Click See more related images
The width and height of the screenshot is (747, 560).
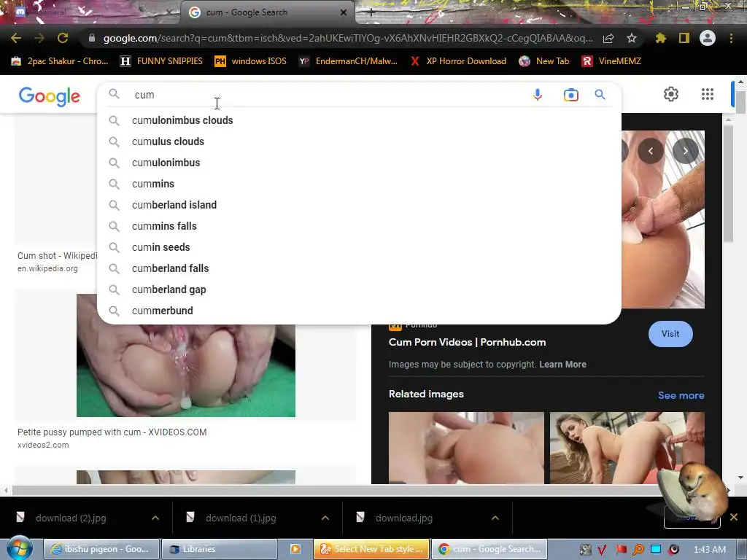coord(681,395)
